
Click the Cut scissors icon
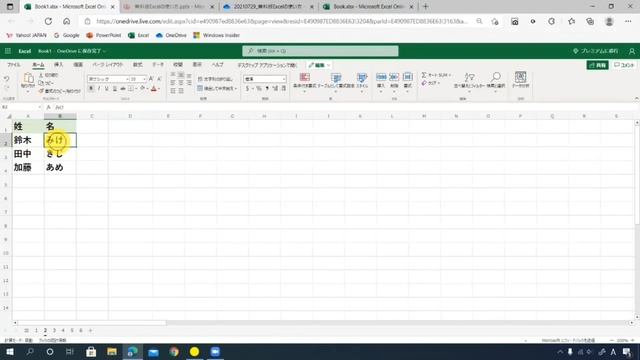coord(41,75)
